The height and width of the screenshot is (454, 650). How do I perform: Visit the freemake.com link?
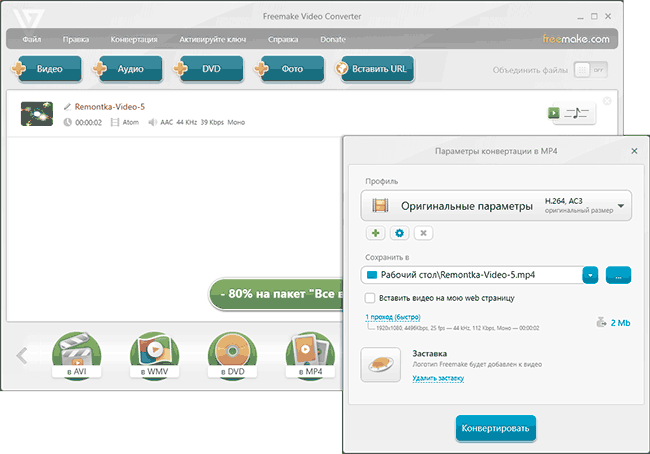[x=576, y=39]
